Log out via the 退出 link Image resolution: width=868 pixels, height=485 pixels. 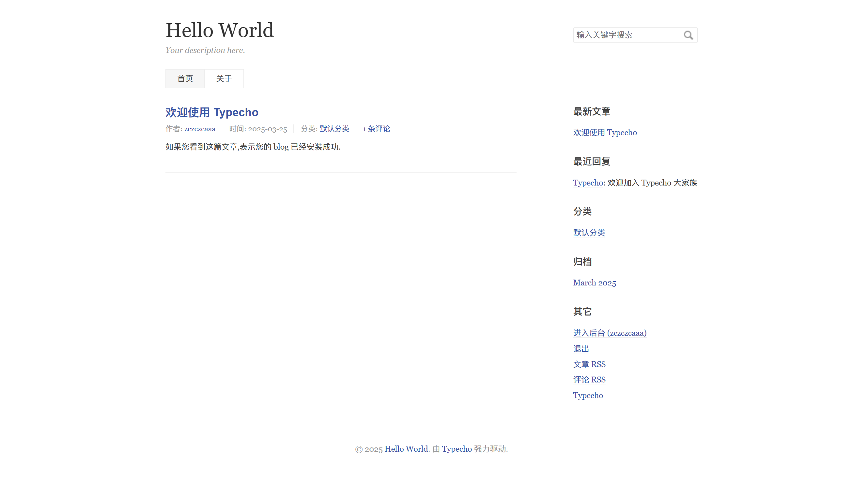pos(581,349)
